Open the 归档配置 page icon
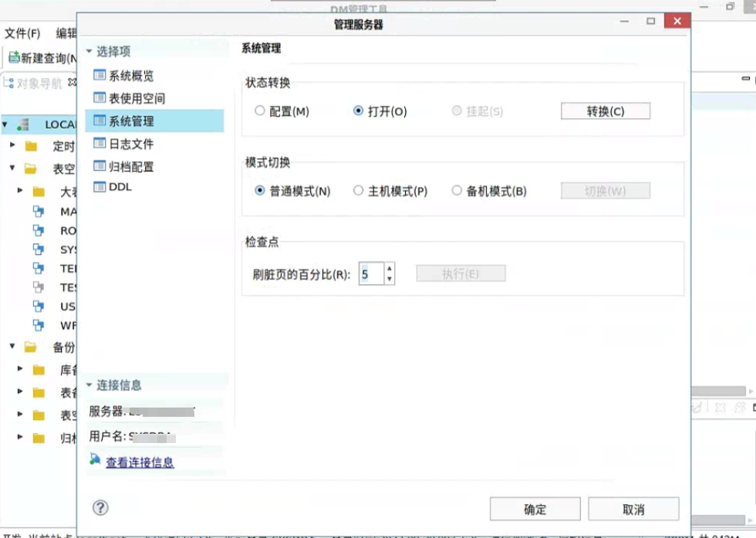 coord(99,166)
